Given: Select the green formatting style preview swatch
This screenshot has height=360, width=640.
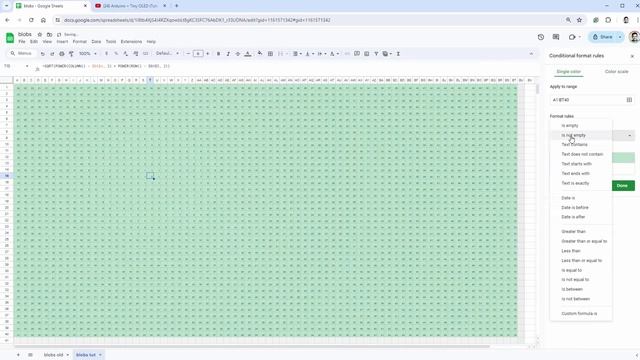Looking at the screenshot, I should (x=623, y=158).
